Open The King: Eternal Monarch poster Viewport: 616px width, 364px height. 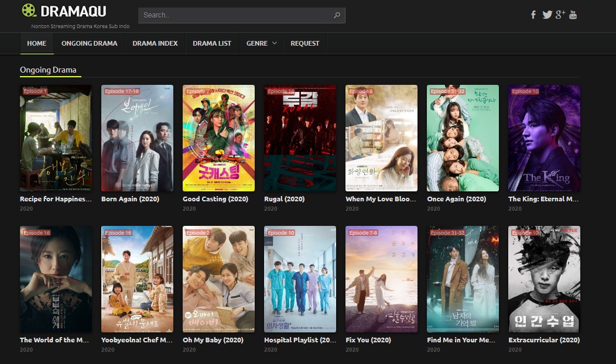[x=544, y=138]
